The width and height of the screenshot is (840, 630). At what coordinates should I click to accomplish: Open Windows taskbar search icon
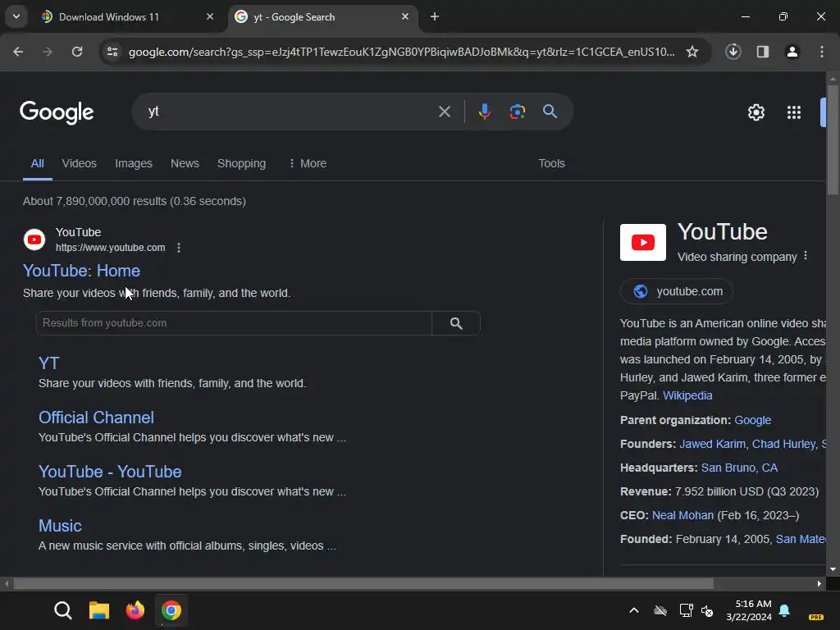pyautogui.click(x=63, y=610)
